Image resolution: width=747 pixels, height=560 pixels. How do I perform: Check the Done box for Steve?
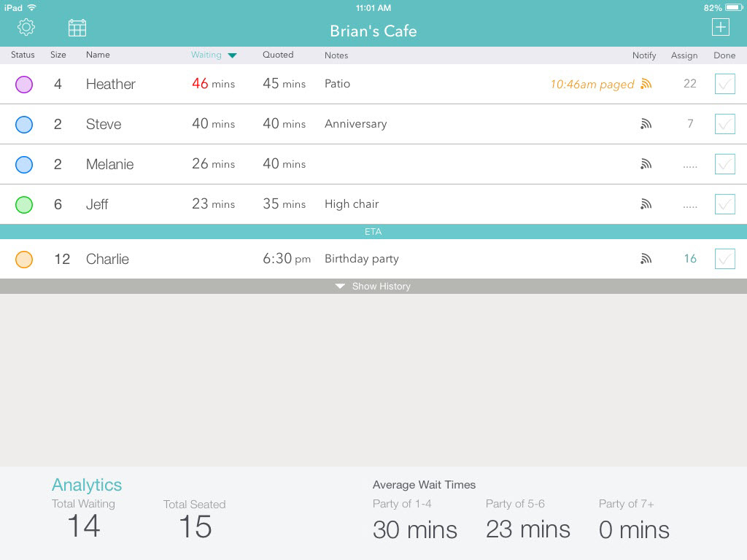(724, 124)
